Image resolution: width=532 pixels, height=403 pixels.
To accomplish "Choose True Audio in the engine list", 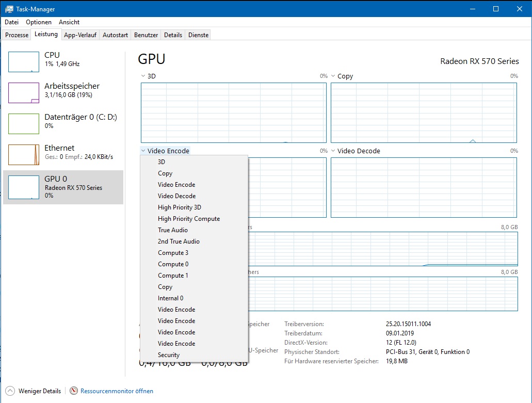I will coord(194,230).
